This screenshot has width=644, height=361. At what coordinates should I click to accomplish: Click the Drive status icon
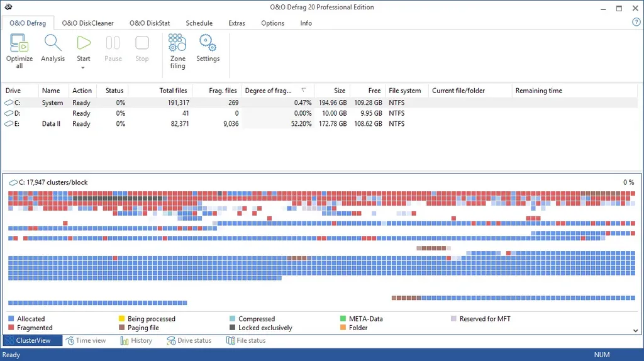point(171,340)
